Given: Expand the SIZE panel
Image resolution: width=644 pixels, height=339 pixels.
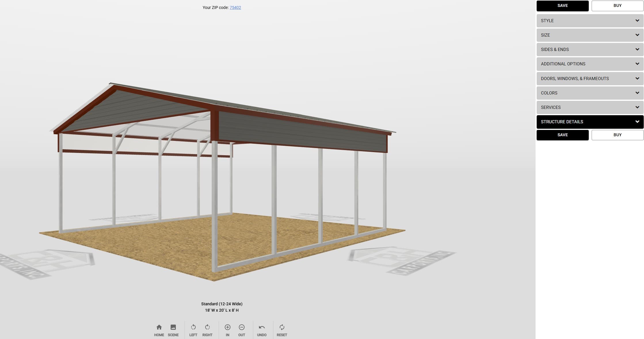Looking at the screenshot, I should click(590, 35).
